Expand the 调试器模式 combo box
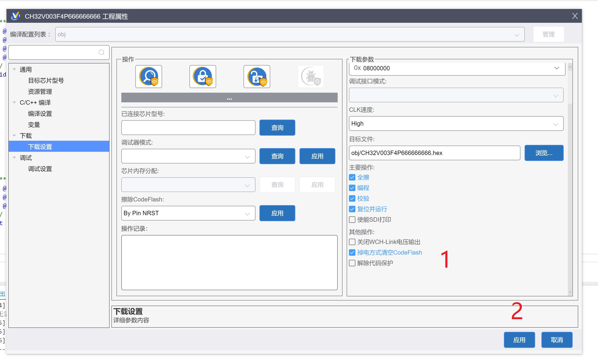 [x=188, y=156]
